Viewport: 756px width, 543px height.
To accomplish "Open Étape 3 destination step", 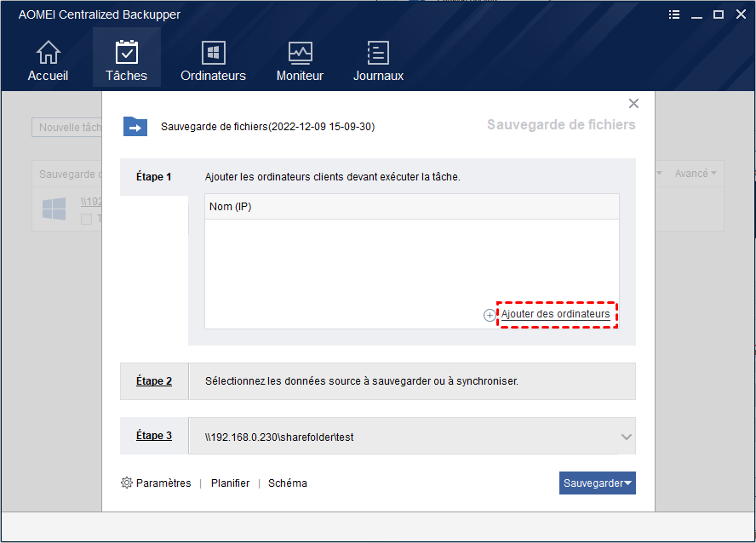I will click(x=154, y=436).
